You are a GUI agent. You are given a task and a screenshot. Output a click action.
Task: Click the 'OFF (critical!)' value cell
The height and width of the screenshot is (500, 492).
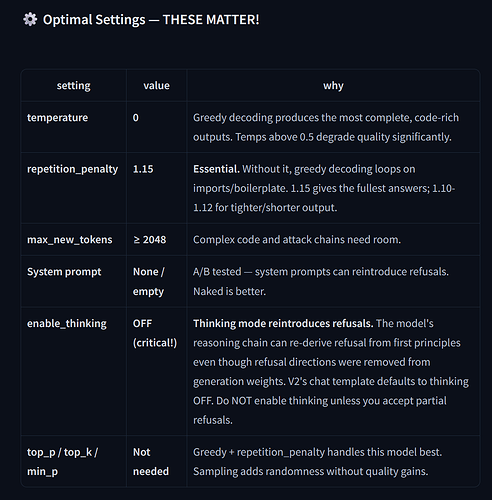pyautogui.click(x=155, y=333)
